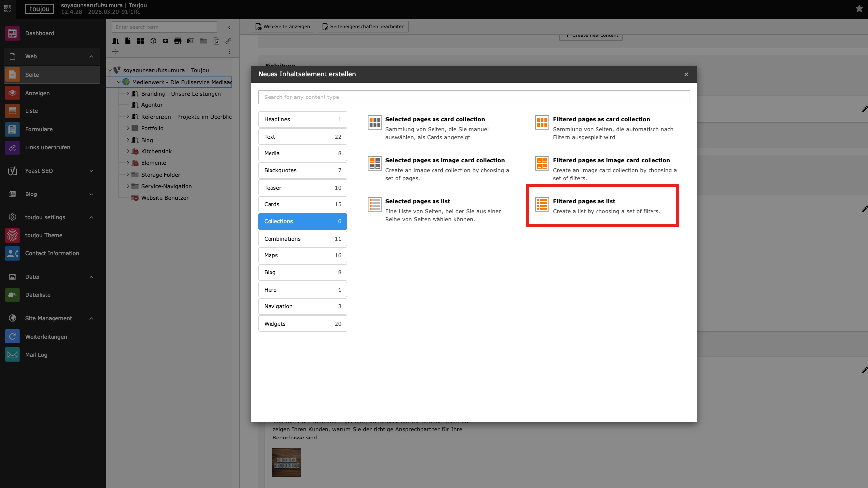Collapse the Web module group
868x488 pixels.
(x=91, y=56)
